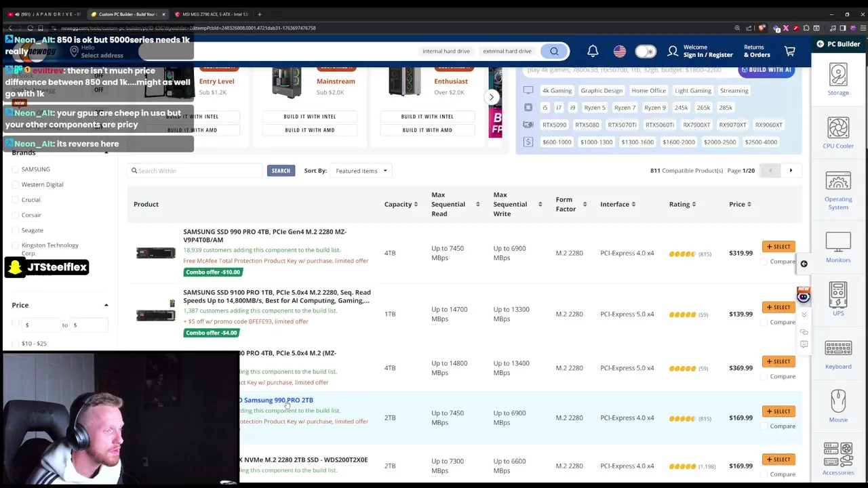
Task: Click the GPU filter row icon
Action: [x=528, y=125]
